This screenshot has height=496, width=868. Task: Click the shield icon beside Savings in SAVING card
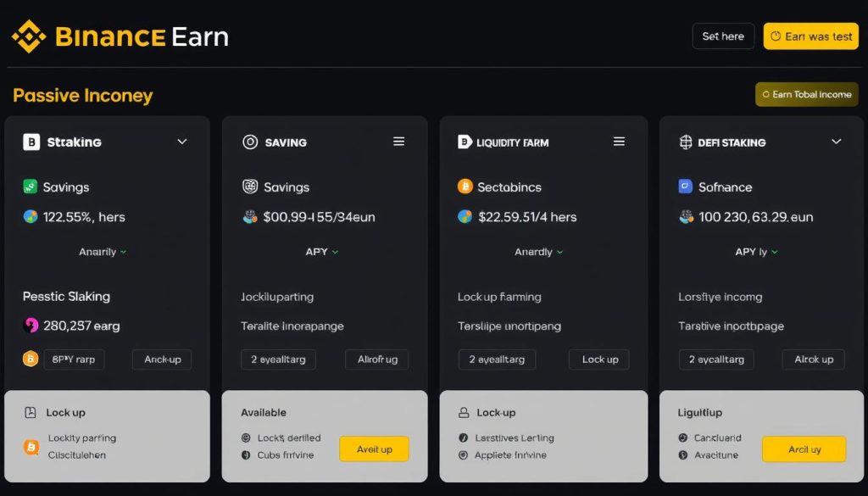click(x=250, y=187)
